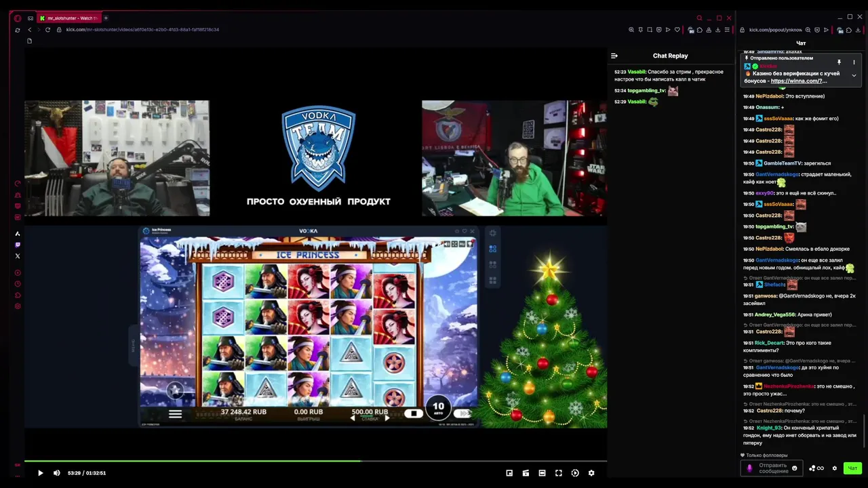The width and height of the screenshot is (868, 488).
Task: Open the Easy Setup sliders menu
Action: click(727, 30)
